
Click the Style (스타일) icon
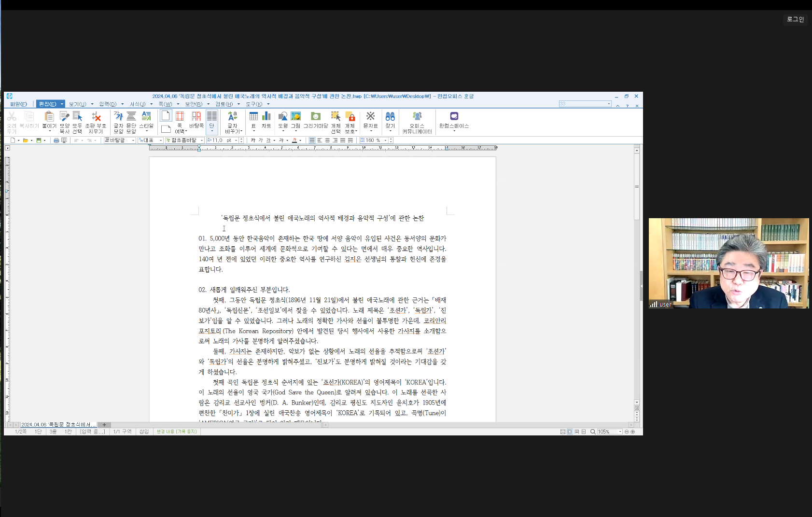click(x=146, y=116)
